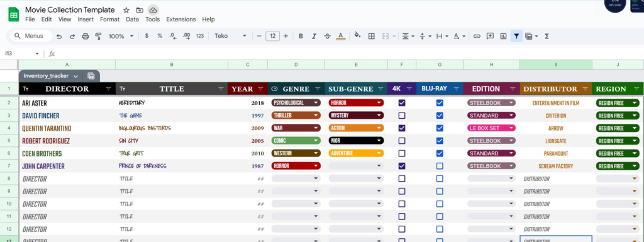Select the column E header

click(x=356, y=64)
